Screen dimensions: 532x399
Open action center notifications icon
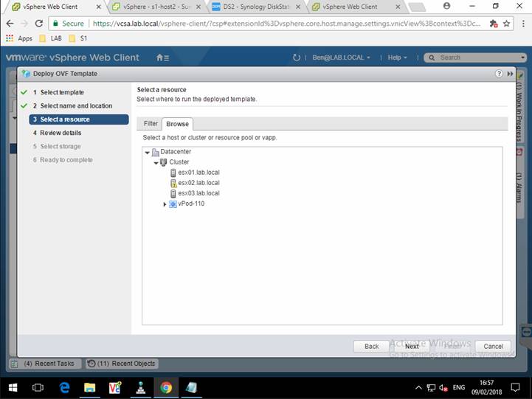pyautogui.click(x=515, y=387)
